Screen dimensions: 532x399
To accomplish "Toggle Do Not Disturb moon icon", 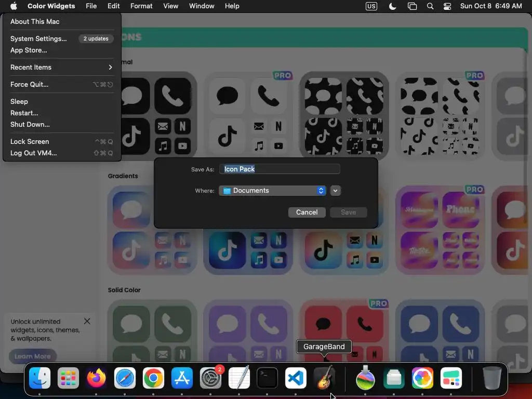I will pos(393,6).
